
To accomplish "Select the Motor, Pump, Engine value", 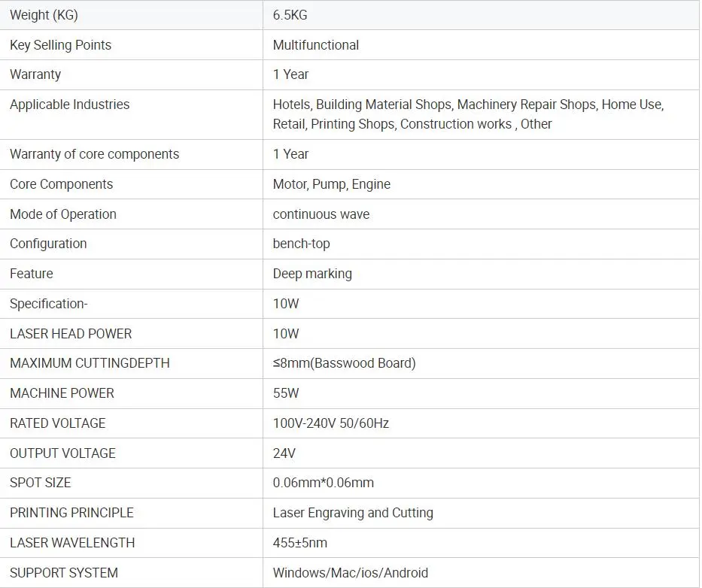I will tap(331, 184).
